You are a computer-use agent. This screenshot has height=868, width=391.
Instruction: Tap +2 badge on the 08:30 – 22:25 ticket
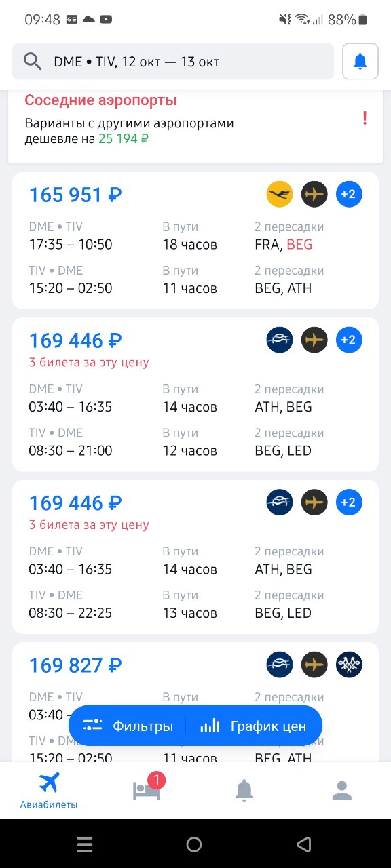(x=349, y=502)
